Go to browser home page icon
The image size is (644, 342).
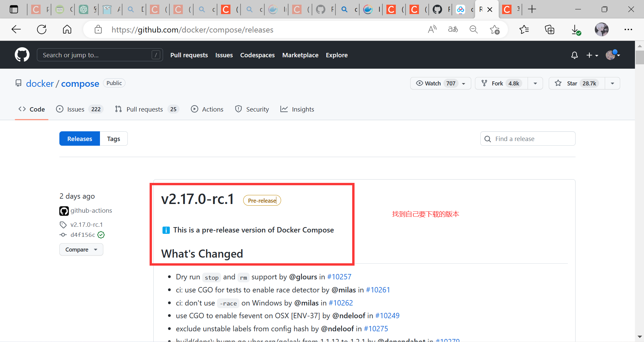67,29
